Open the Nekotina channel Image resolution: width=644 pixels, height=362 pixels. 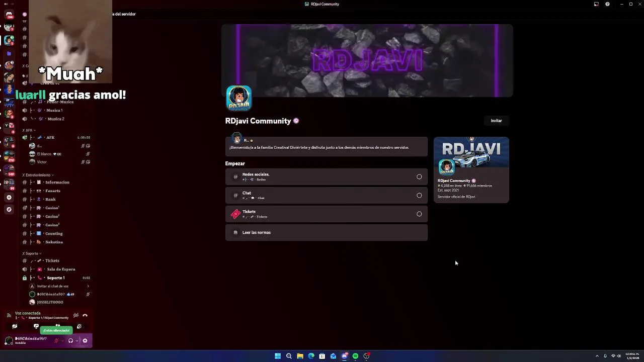click(x=55, y=242)
